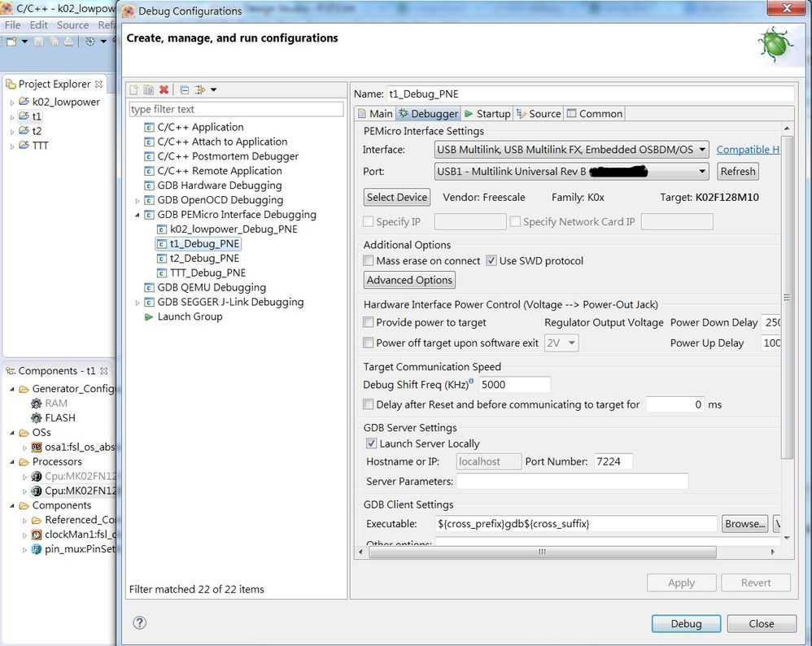This screenshot has width=812, height=646.
Task: Click the Build gear icon in main toolbar
Action: (x=90, y=41)
